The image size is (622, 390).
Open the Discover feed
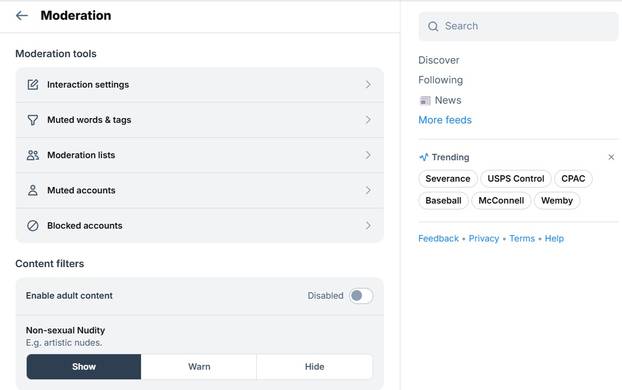coord(439,60)
